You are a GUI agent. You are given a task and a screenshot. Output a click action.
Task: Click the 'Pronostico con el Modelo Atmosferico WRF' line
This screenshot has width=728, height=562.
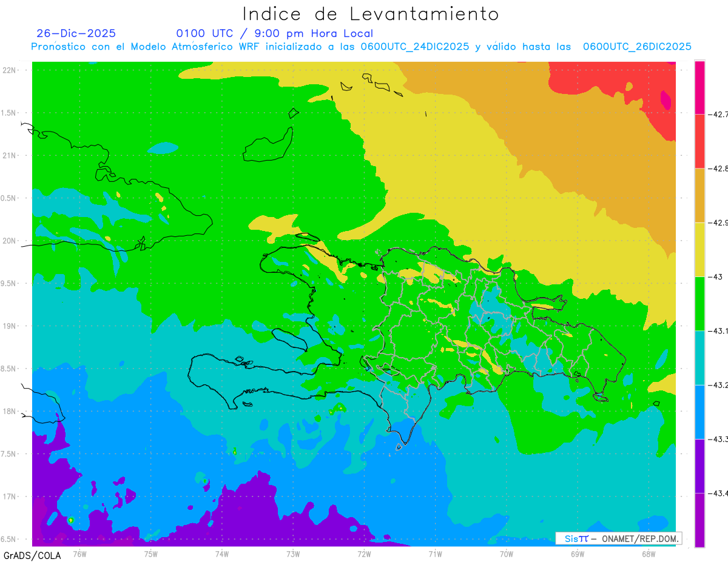[x=361, y=47]
